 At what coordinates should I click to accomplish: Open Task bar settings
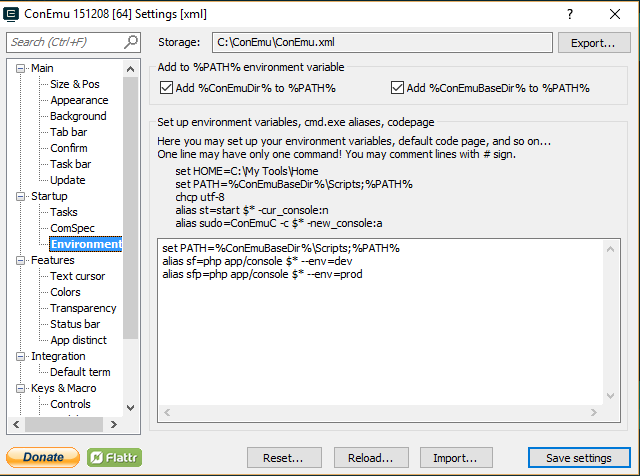(x=71, y=164)
